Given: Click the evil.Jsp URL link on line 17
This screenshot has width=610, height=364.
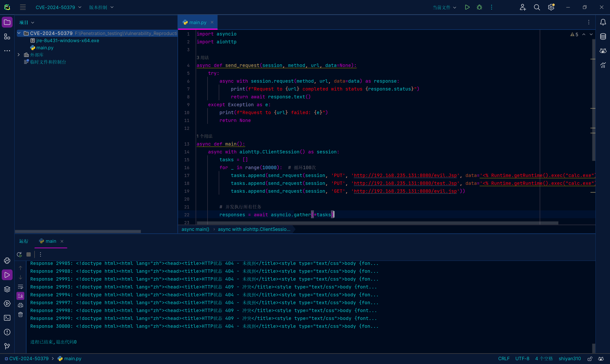Looking at the screenshot, I should tap(405, 175).
